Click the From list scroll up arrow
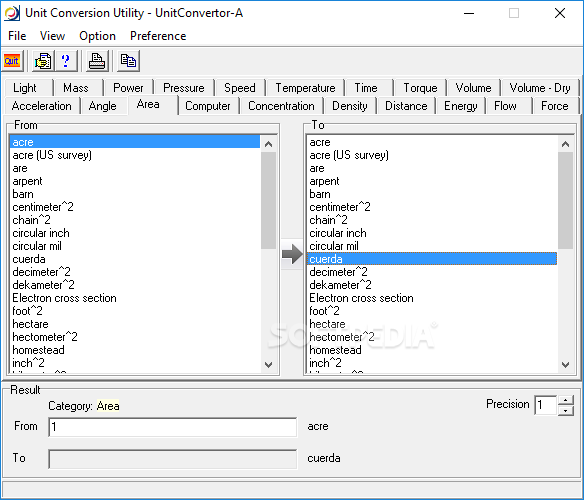The height and width of the screenshot is (500, 584). click(269, 144)
